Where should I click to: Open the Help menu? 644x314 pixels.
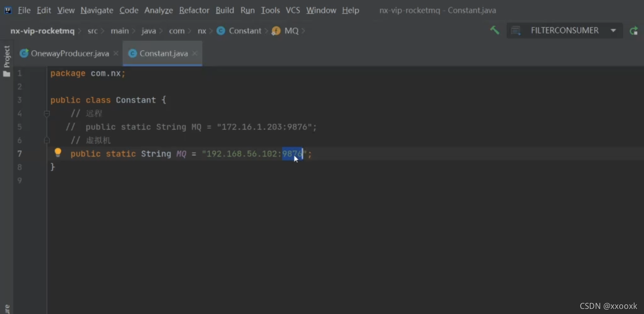351,10
